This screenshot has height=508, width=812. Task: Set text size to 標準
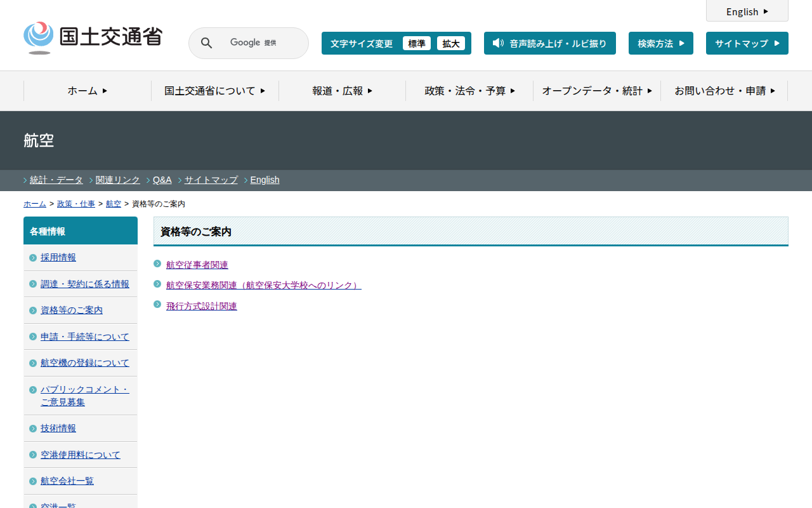416,43
